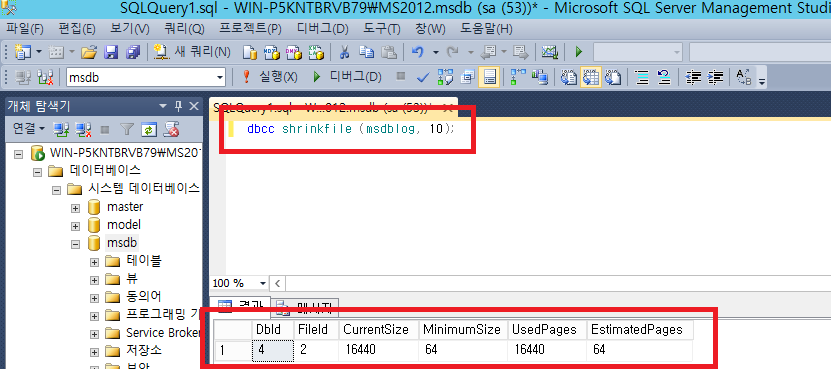Select Results to Grid output mode

[590, 78]
